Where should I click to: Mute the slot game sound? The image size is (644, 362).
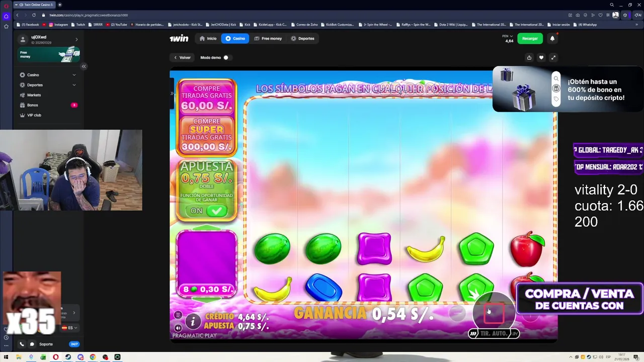coord(178,328)
